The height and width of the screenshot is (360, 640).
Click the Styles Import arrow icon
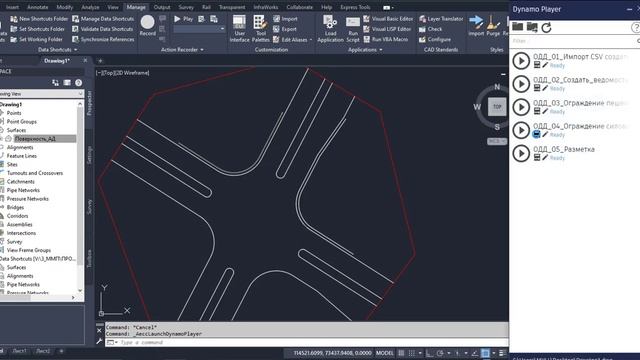476,22
